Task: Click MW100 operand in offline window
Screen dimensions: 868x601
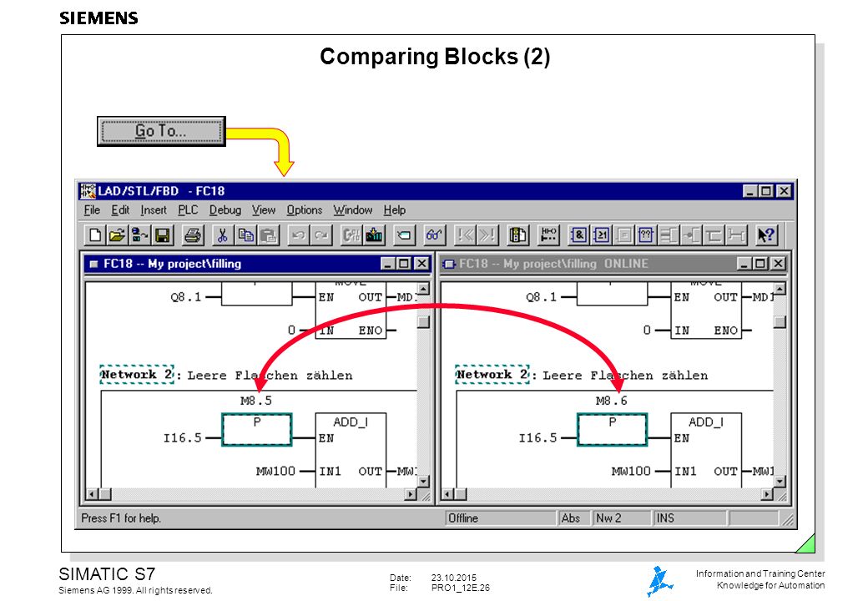Action: tap(275, 472)
